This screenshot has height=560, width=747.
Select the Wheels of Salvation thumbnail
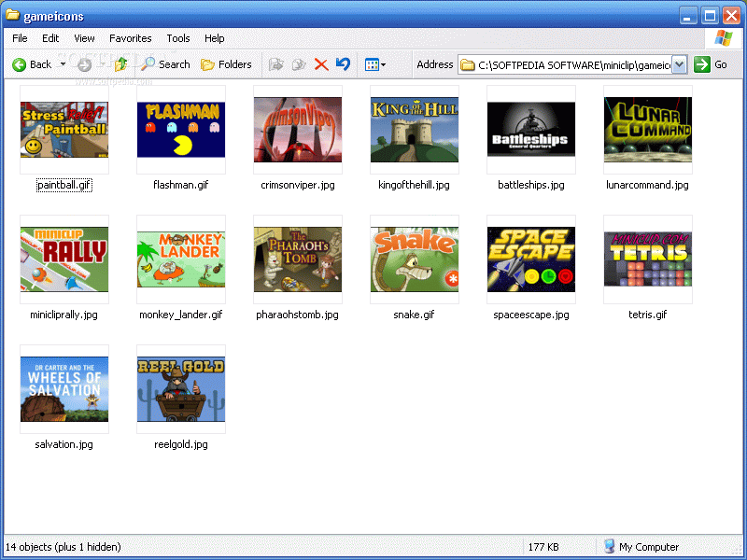(x=64, y=389)
